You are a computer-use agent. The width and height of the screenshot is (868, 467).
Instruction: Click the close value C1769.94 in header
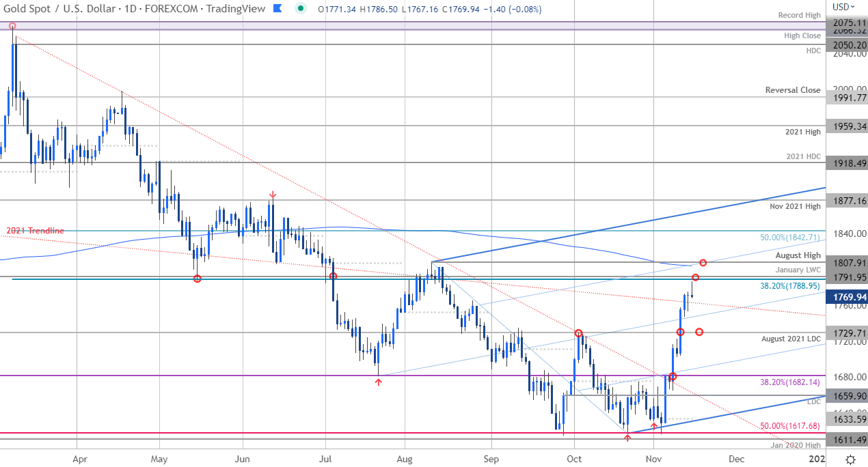tap(463, 8)
